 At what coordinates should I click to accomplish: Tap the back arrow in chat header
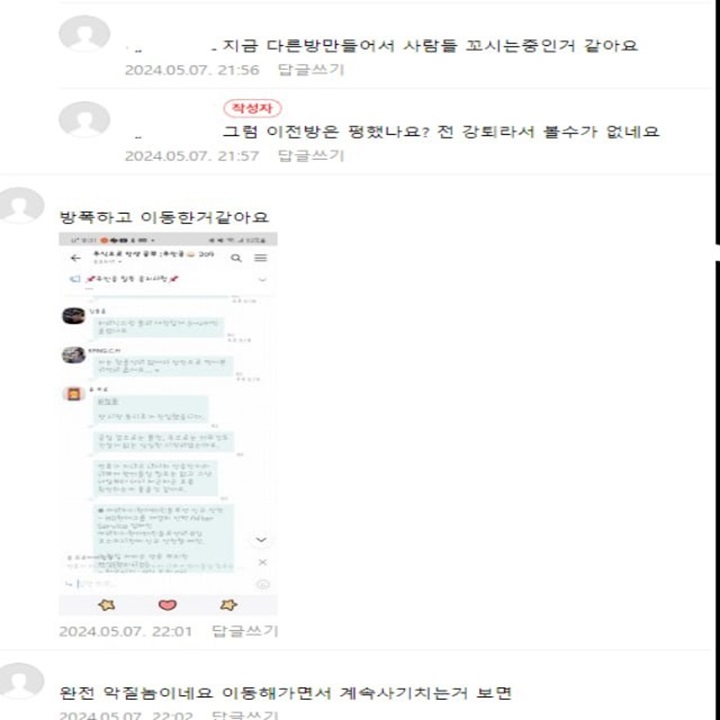tap(76, 258)
